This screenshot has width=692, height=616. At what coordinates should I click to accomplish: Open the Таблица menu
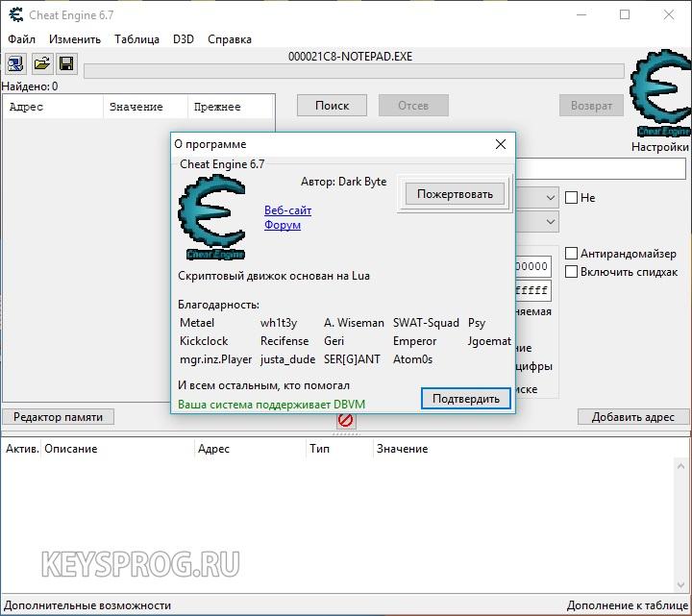click(136, 39)
